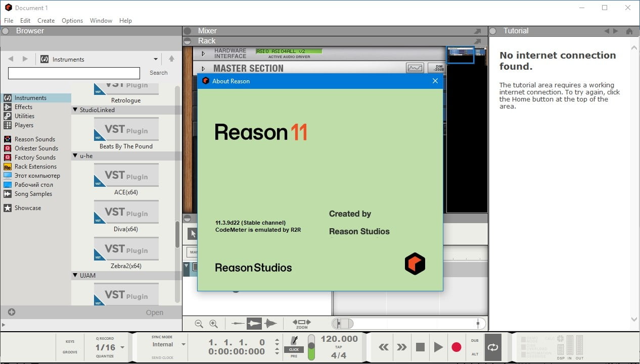Go forward in Tutorial panel
The width and height of the screenshot is (640, 364).
[x=615, y=31]
